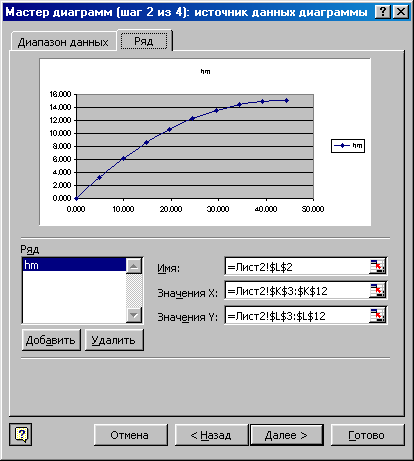This screenshot has width=414, height=461.
Task: Select hm series in the Ряд list
Action: click(x=74, y=265)
